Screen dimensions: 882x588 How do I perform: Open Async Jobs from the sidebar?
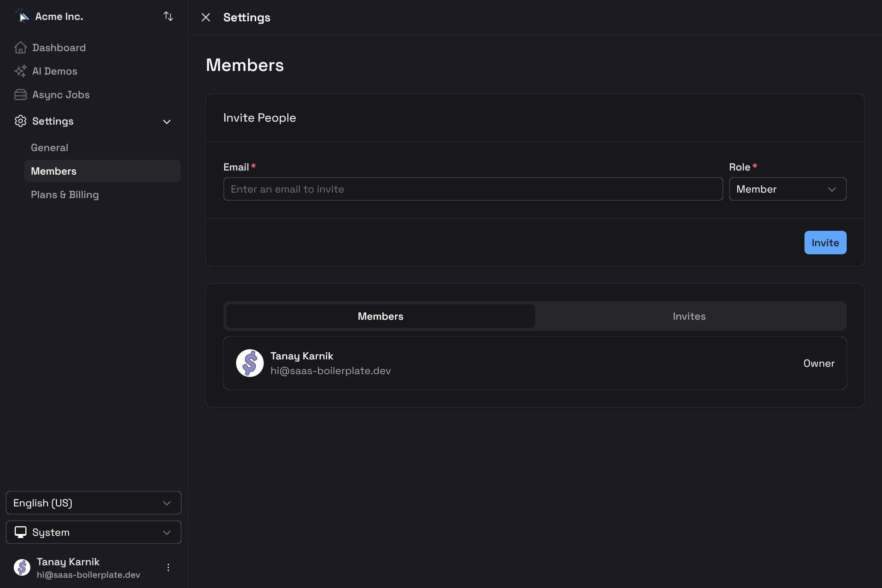[x=60, y=94]
